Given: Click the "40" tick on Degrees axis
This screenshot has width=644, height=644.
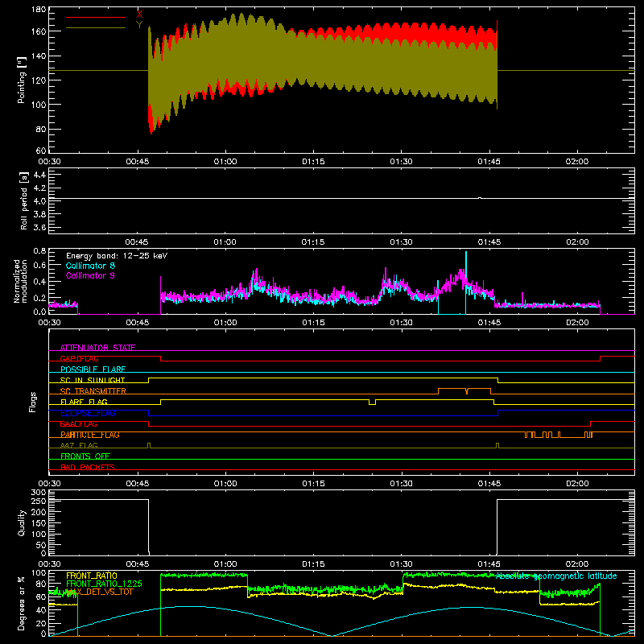Looking at the screenshot, I should point(42,610).
